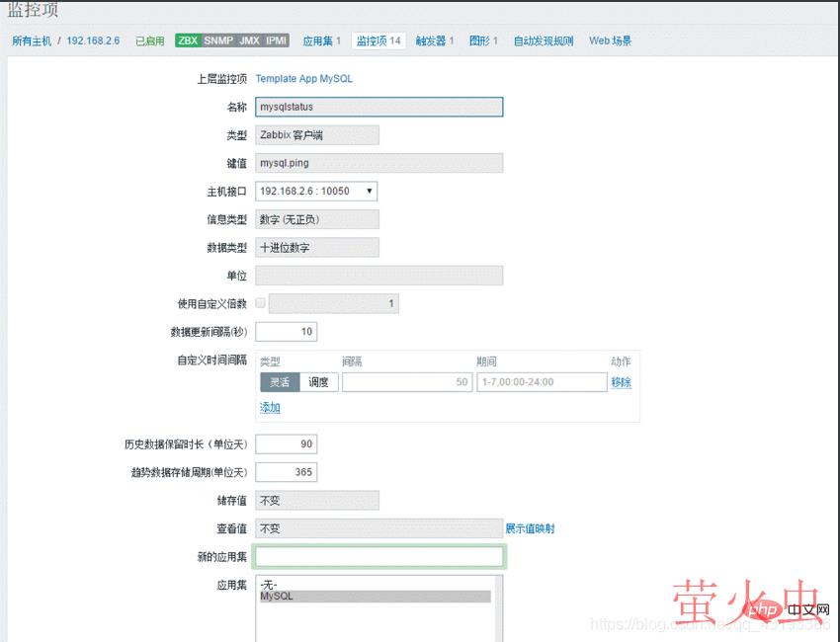Switch to the 触发器 tab
840x642 pixels.
click(433, 40)
